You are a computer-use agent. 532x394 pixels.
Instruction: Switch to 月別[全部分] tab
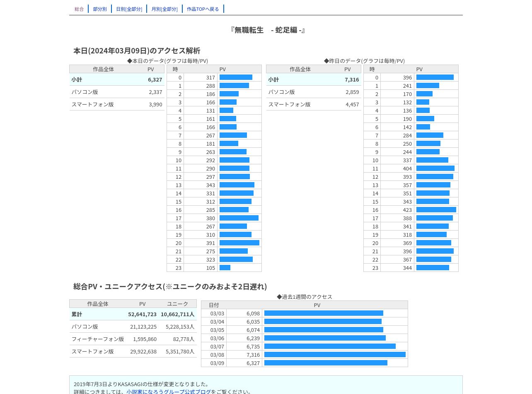coord(164,9)
